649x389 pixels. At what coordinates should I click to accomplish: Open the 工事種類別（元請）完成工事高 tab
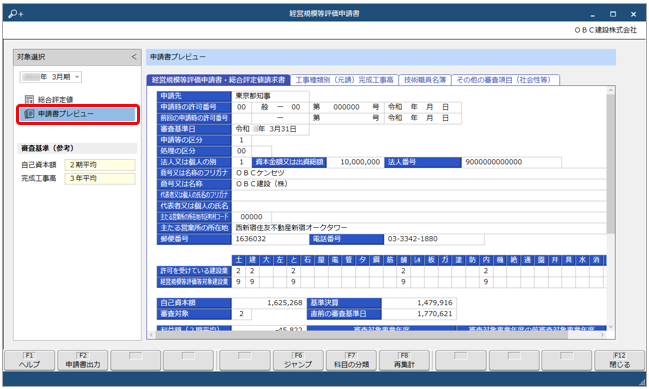(x=344, y=80)
